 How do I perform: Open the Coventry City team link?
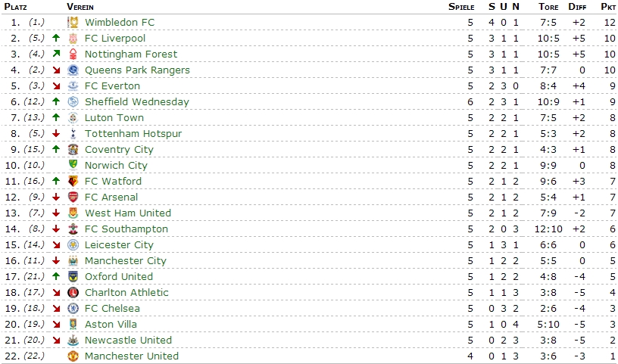pyautogui.click(x=119, y=150)
